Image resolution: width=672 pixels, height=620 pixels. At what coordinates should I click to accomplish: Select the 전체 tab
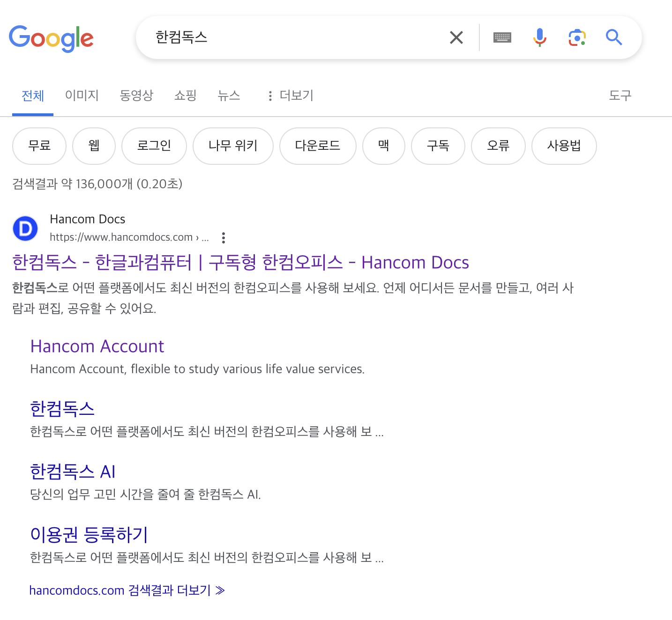tap(33, 96)
